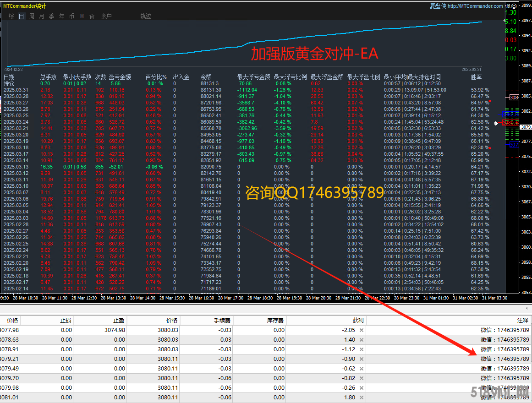The width and height of the screenshot is (532, 403).
Task: Click the X icon beside -0.90 profit
Action: point(362,359)
